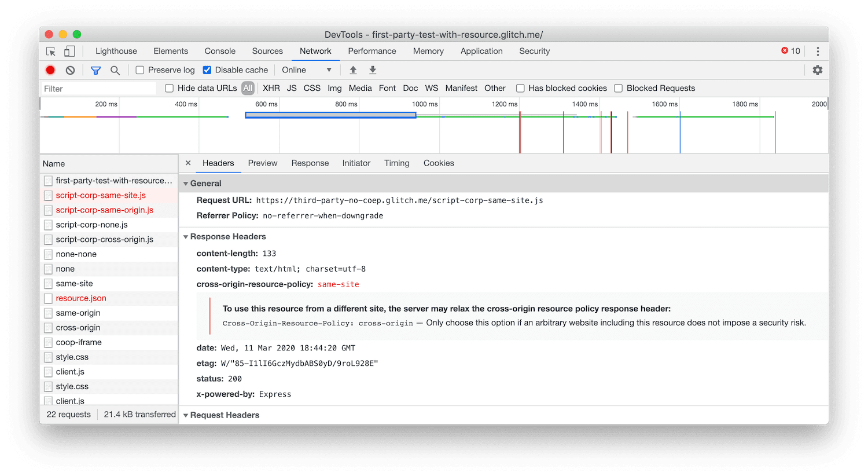Clear the network request log

[69, 69]
